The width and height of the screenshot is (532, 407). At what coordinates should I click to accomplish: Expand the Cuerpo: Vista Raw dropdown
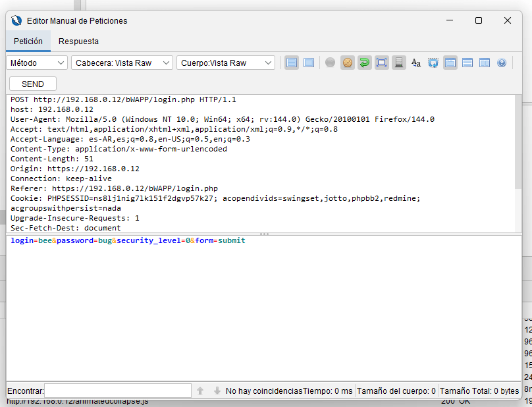click(225, 63)
